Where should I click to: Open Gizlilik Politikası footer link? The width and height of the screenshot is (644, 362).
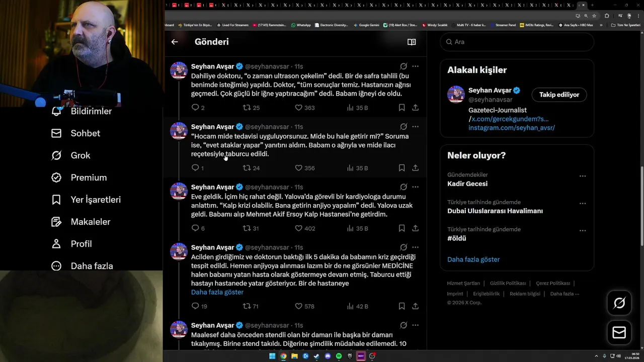508,283
